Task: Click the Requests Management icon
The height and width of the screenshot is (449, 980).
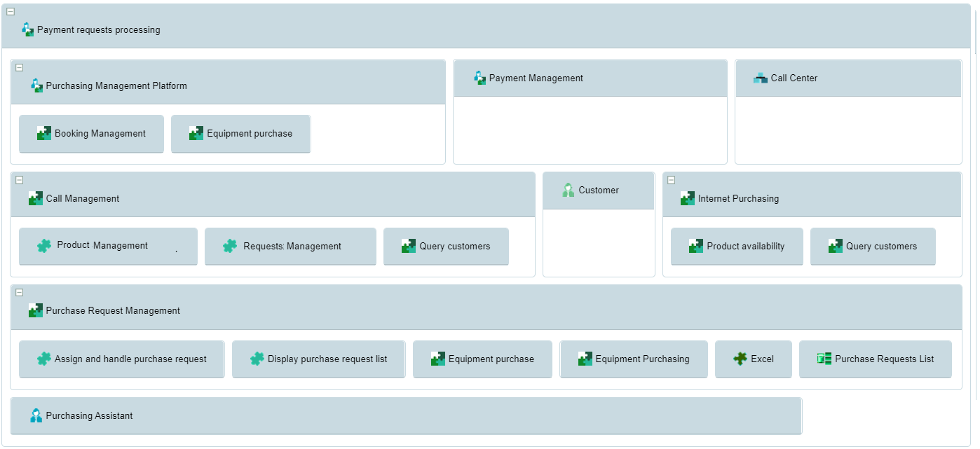Action: [x=230, y=246]
